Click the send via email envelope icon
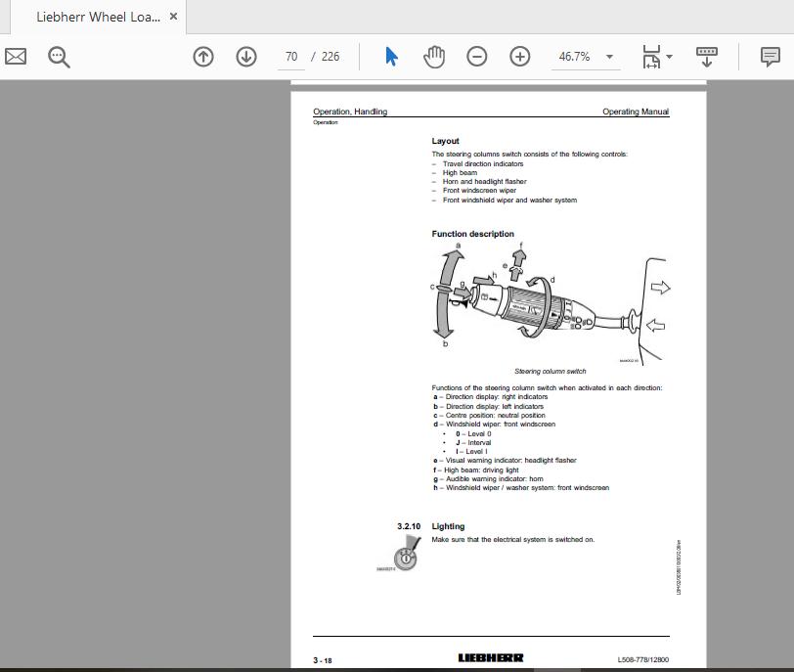This screenshot has height=672, width=794. 15,56
